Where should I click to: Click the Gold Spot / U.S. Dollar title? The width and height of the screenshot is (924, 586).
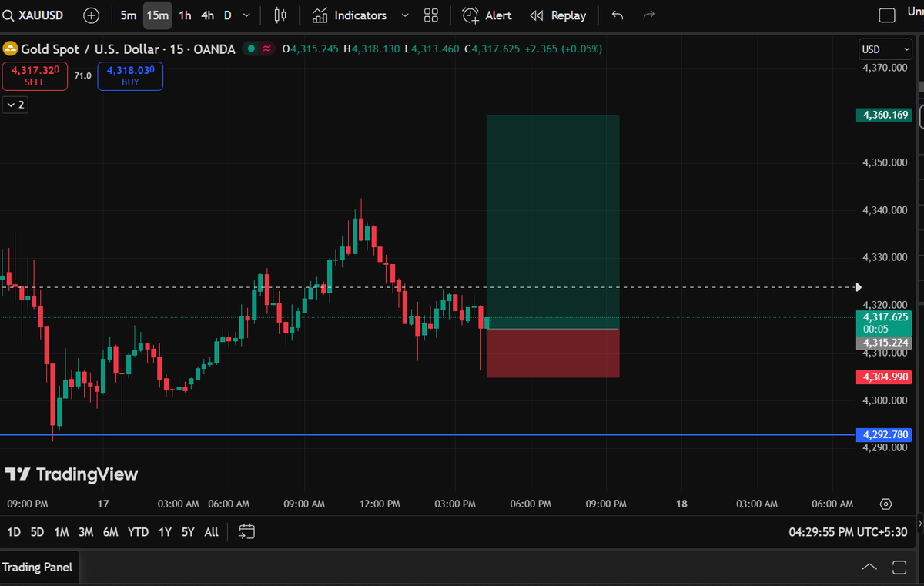point(93,49)
